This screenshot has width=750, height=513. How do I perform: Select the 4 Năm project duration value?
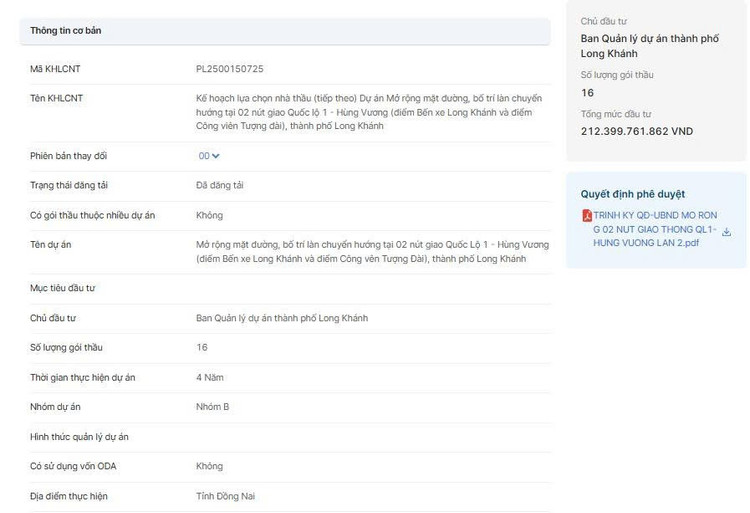click(x=210, y=378)
